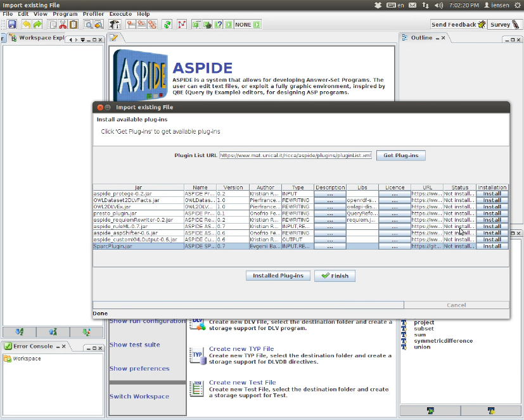This screenshot has width=524, height=420.
Task: Select symmetricdifference in the Outline list
Action: [443, 341]
